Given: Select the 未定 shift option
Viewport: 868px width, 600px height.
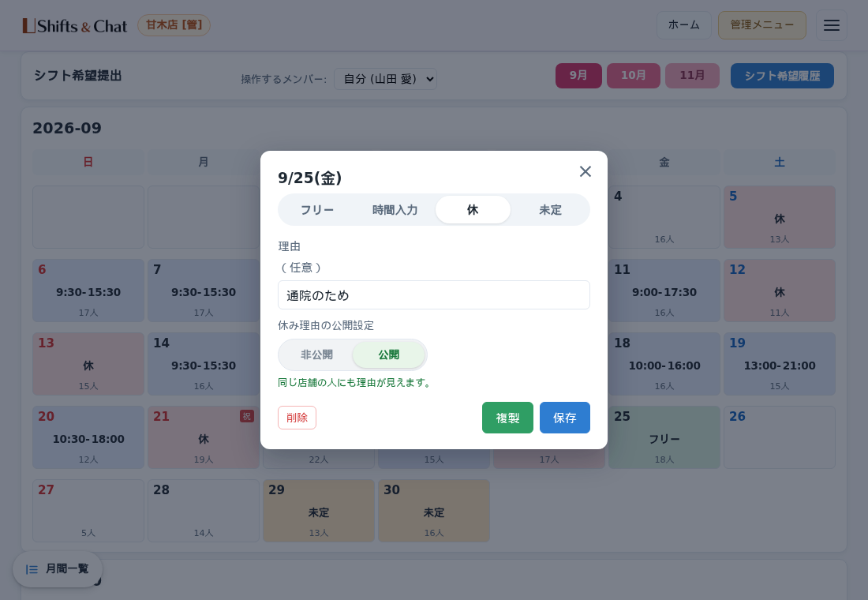Looking at the screenshot, I should click(x=550, y=210).
